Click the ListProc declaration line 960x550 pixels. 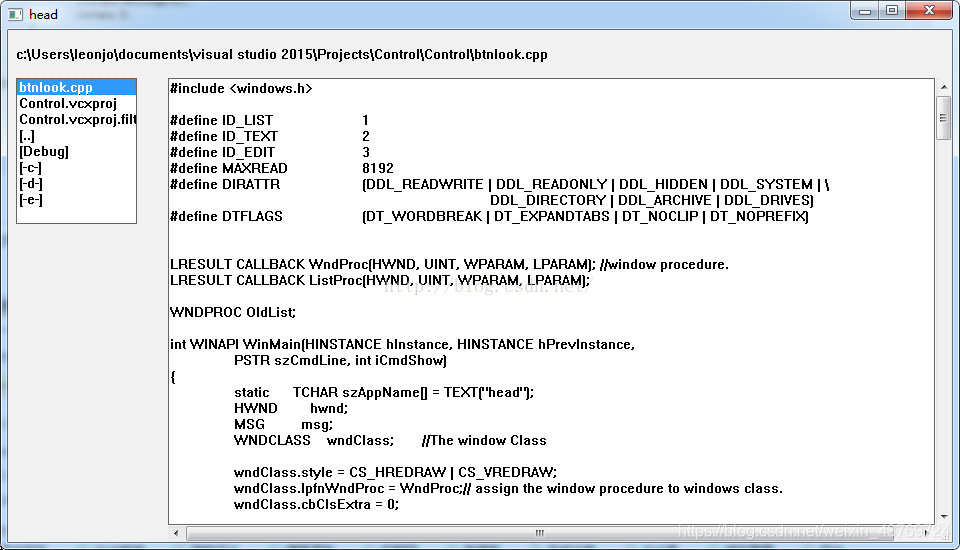380,280
